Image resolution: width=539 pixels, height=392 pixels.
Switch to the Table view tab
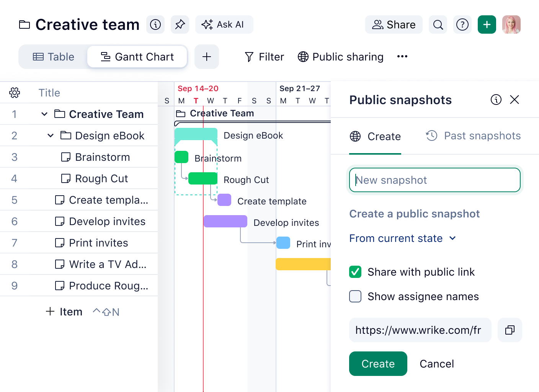tap(54, 56)
